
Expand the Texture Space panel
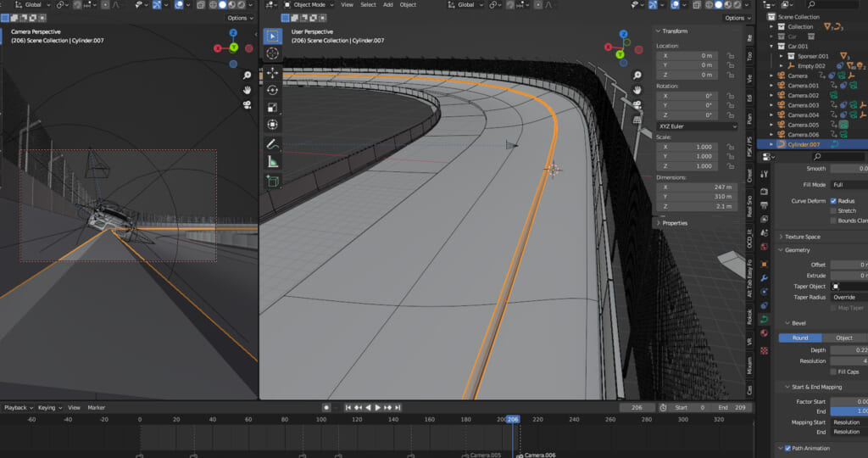pyautogui.click(x=801, y=237)
